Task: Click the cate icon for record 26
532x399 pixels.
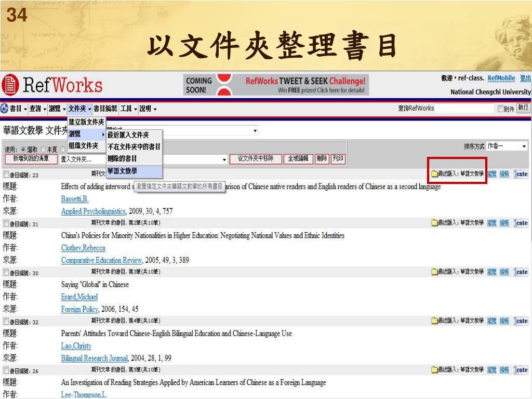Action: [x=521, y=369]
